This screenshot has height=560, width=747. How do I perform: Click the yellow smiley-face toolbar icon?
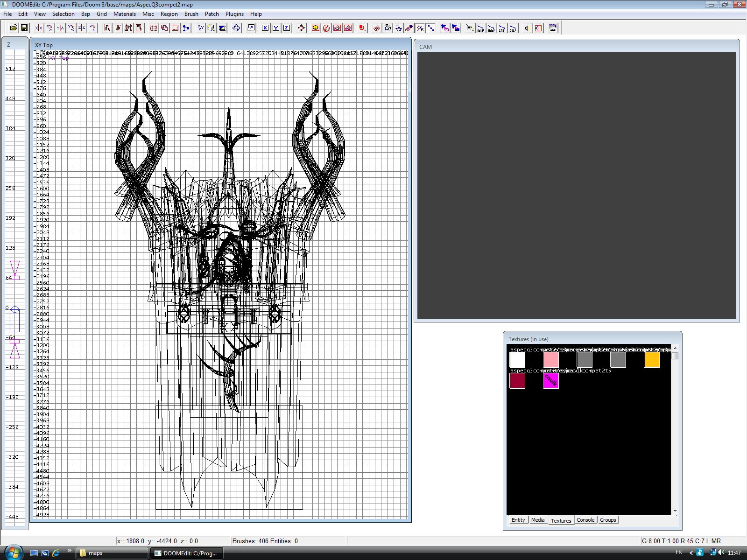[x=316, y=28]
